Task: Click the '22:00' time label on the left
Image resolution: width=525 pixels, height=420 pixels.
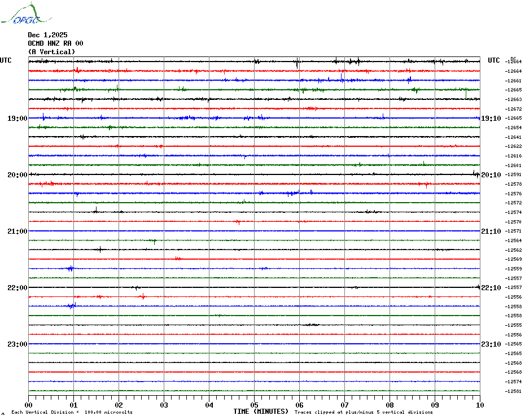Action: click(17, 288)
